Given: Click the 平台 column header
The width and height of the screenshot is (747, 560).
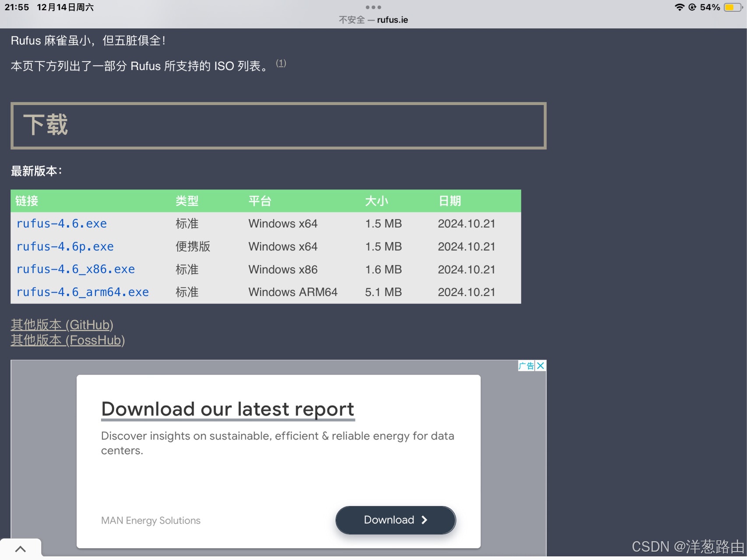Looking at the screenshot, I should [x=260, y=201].
